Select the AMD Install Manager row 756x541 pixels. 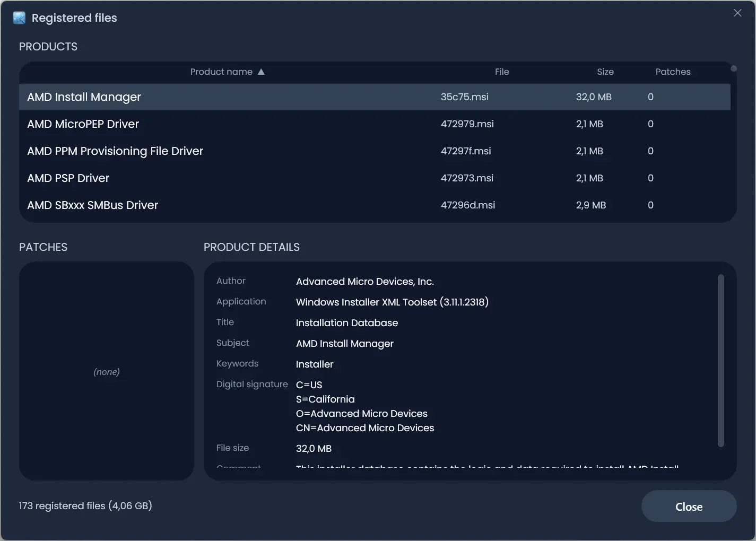375,97
